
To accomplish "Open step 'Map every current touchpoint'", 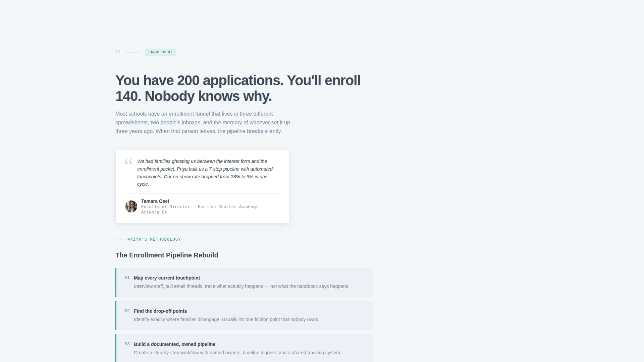I will pyautogui.click(x=244, y=282).
